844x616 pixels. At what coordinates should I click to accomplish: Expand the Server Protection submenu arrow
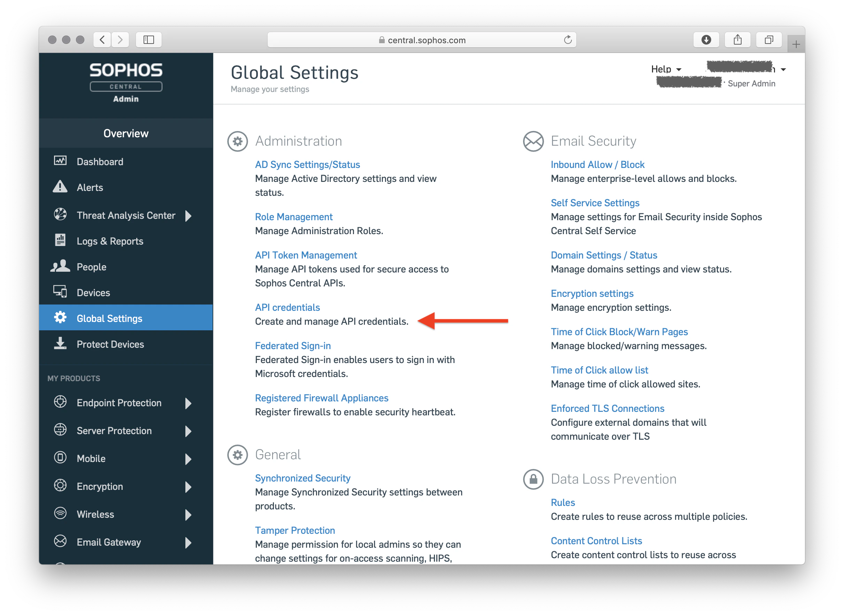tap(188, 431)
